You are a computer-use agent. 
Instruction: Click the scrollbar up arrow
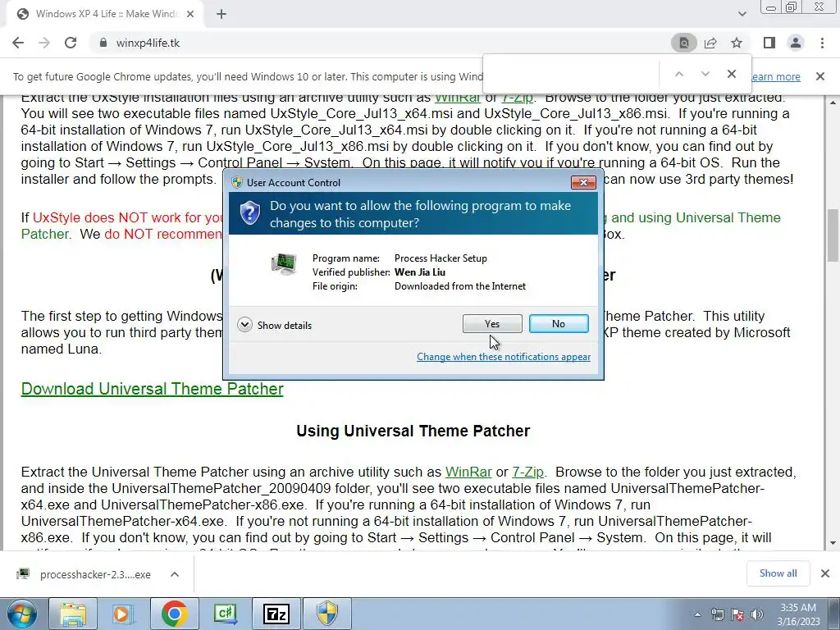(x=833, y=102)
